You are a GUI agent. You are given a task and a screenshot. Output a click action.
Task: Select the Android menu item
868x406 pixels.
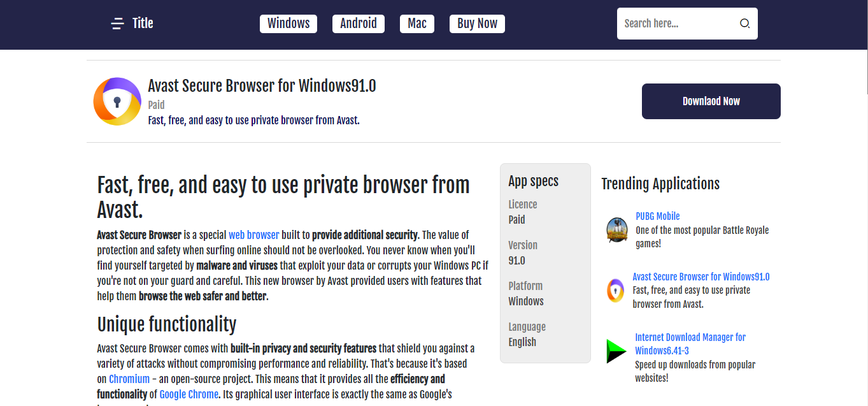coord(359,24)
